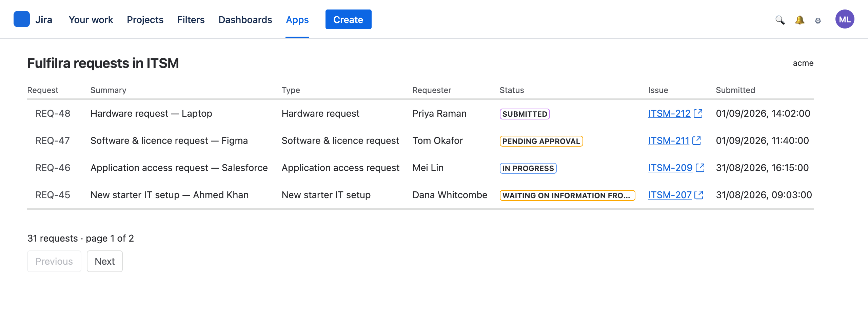This screenshot has width=868, height=321.
Task: Click the external-link icon next to ITSM-211
Action: (696, 140)
